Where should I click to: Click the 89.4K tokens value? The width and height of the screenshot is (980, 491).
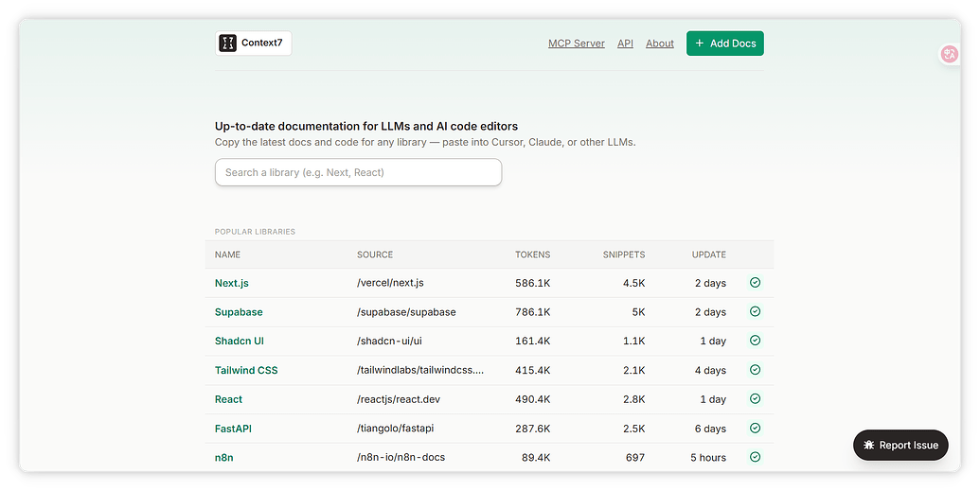536,457
